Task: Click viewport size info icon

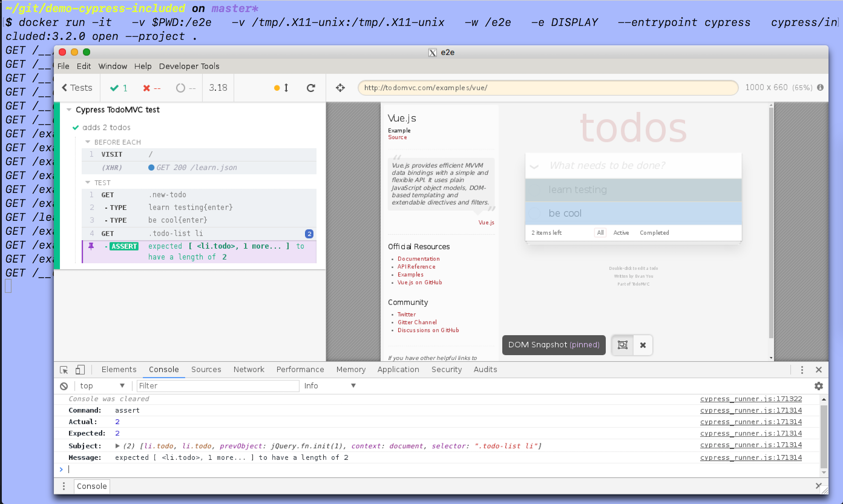Action: click(x=820, y=87)
